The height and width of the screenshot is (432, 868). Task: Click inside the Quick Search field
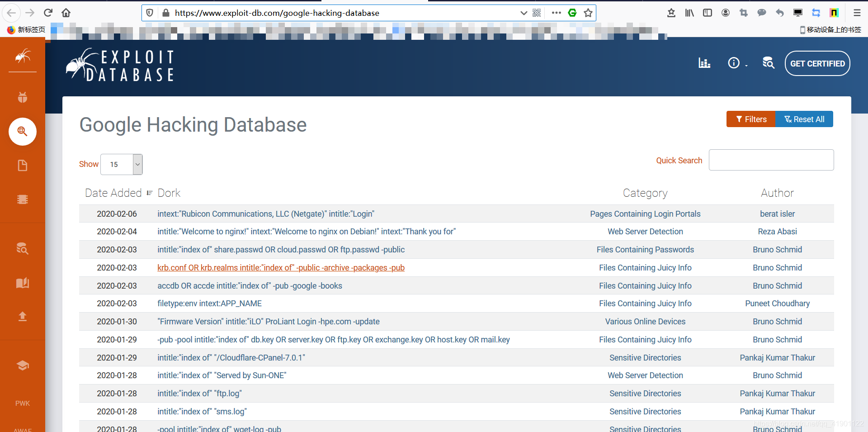771,160
